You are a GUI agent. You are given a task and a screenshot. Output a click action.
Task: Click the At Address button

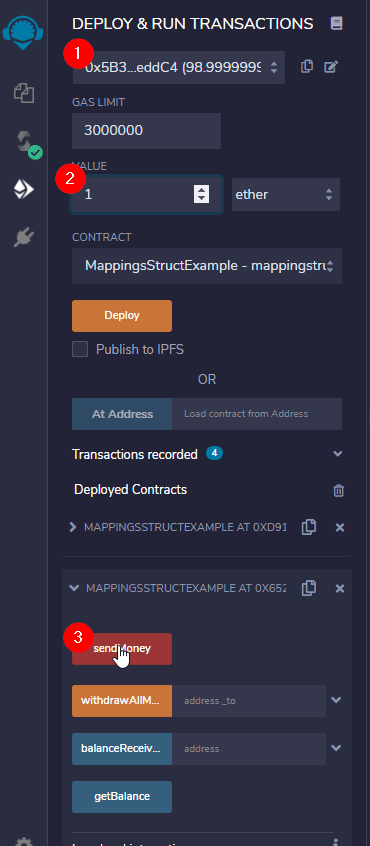[122, 414]
